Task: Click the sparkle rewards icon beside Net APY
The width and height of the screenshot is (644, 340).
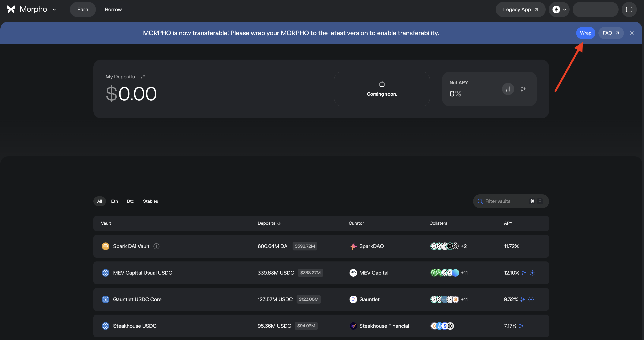Action: (523, 89)
